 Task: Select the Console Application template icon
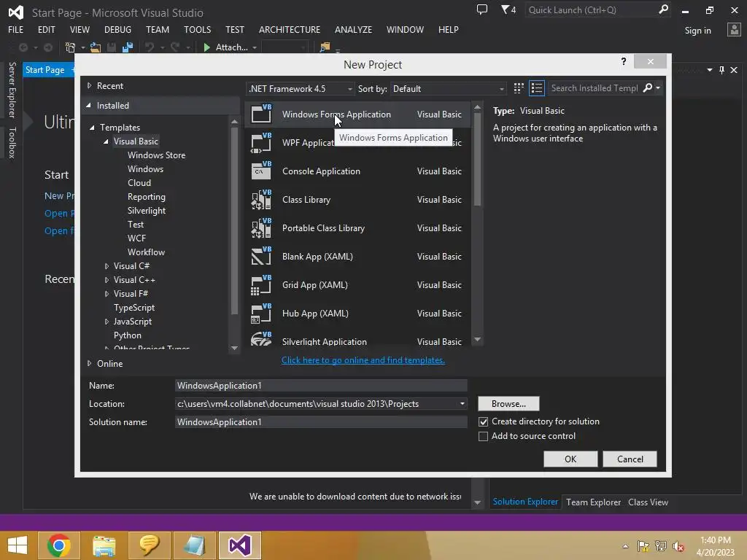pyautogui.click(x=261, y=171)
